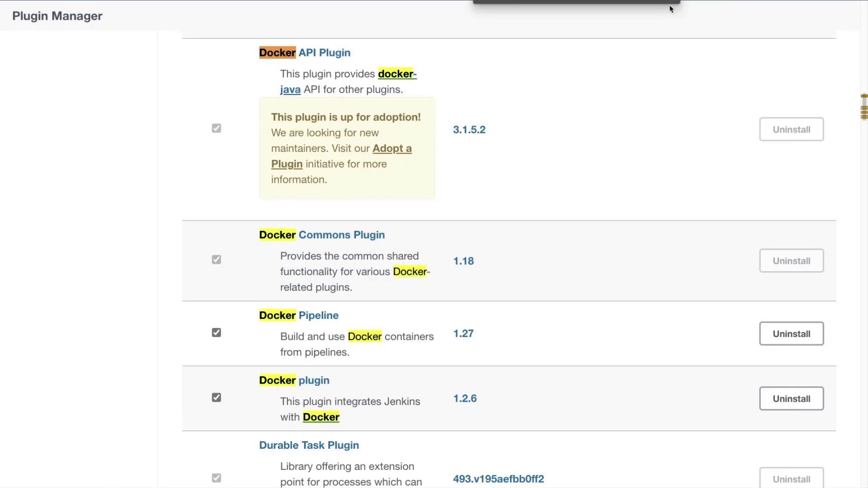Uncheck the Docker Pipeline checkbox
868x488 pixels.
coord(216,333)
